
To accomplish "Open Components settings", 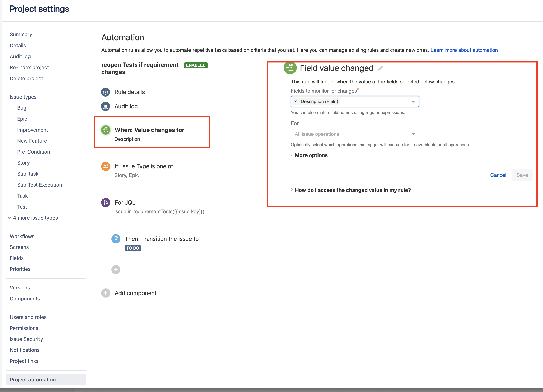I will pos(25,299).
